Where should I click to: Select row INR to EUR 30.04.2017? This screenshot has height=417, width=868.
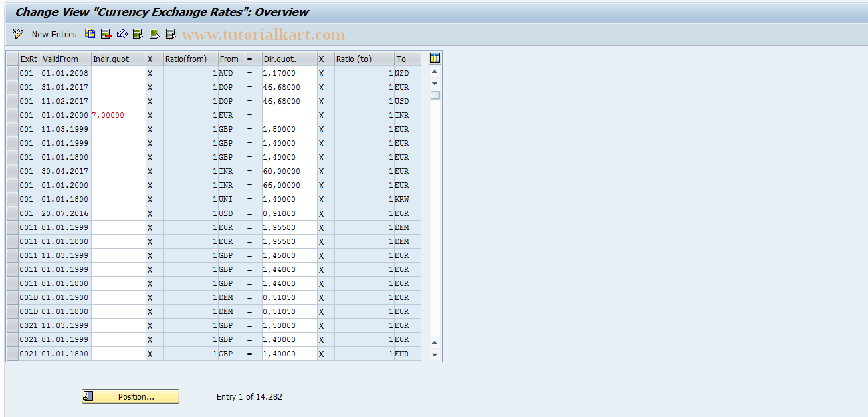[13, 171]
